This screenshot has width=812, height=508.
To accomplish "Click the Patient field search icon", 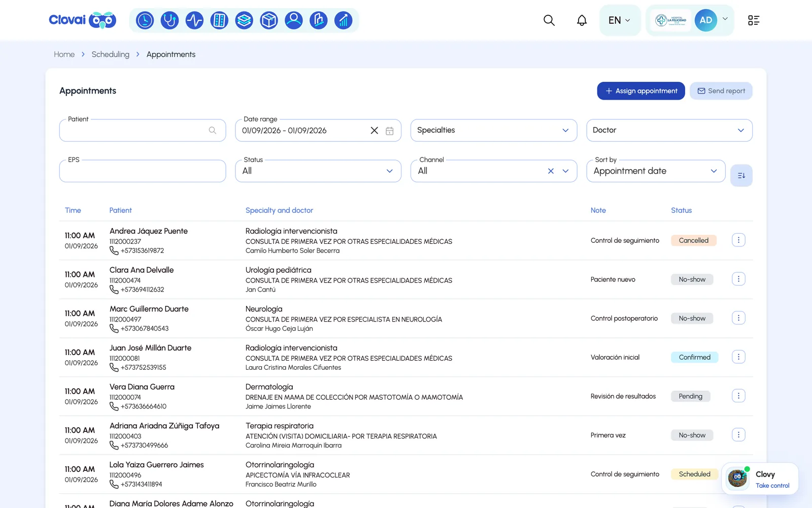I will tap(213, 131).
